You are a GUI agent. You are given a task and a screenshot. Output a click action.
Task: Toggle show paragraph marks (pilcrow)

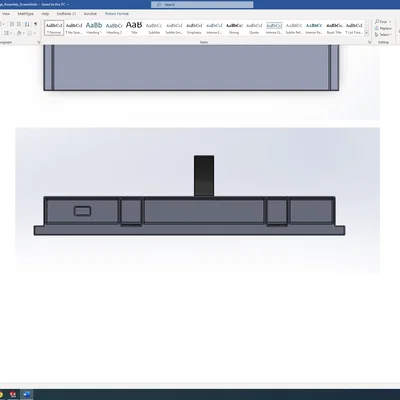35,24
